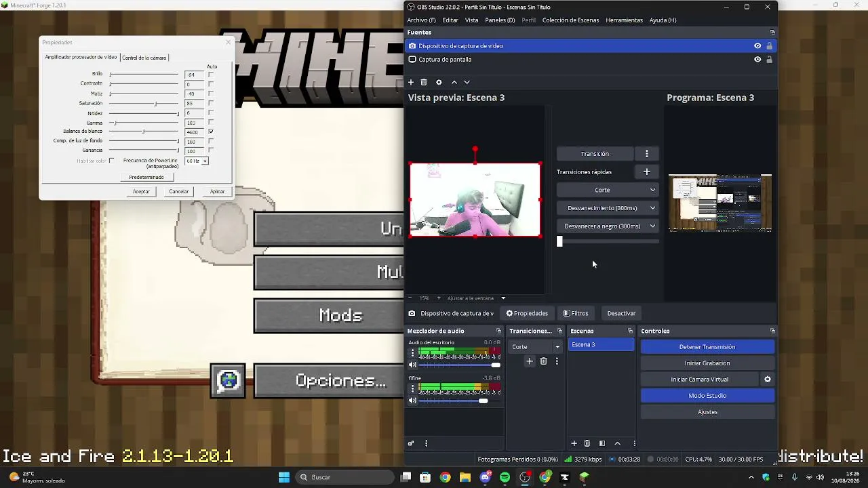The image size is (868, 488).
Task: Open File Explorer from the taskbar
Action: [465, 477]
